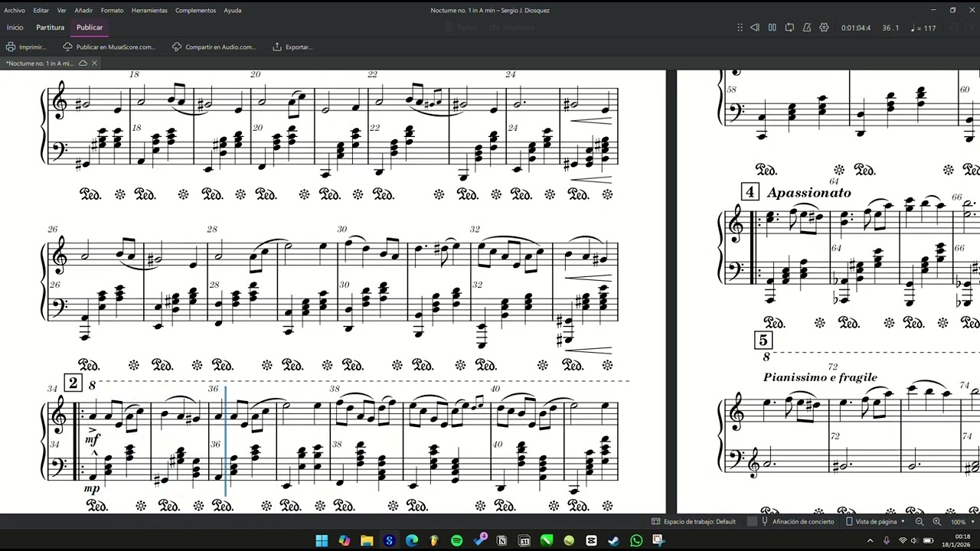Open the calendar app showing 31
This screenshot has height=551, width=980.
pyautogui.click(x=524, y=540)
